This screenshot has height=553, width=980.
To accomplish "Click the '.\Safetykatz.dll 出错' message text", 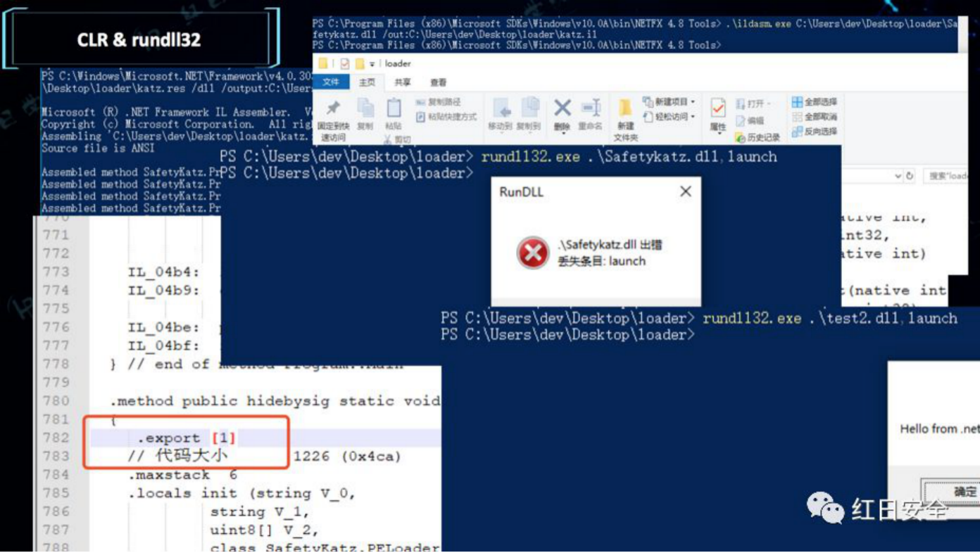I will [x=610, y=245].
